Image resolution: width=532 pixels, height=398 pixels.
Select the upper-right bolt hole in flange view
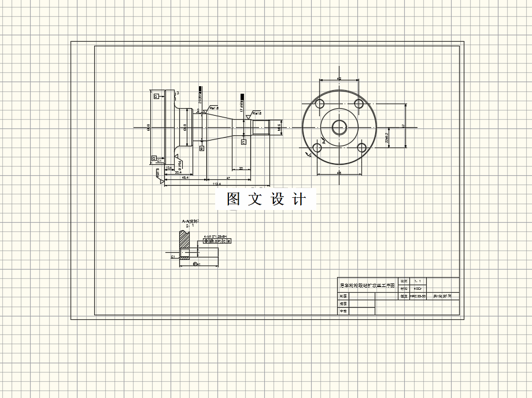pos(359,103)
